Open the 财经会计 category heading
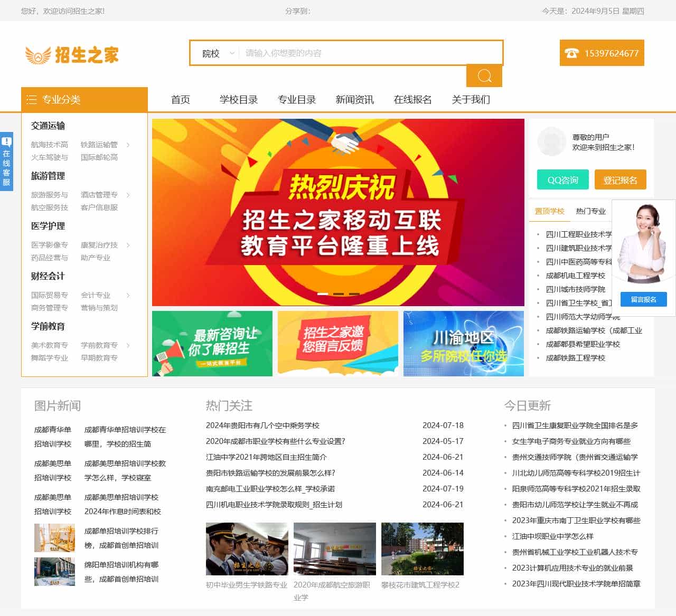The image size is (676, 616). (x=48, y=276)
